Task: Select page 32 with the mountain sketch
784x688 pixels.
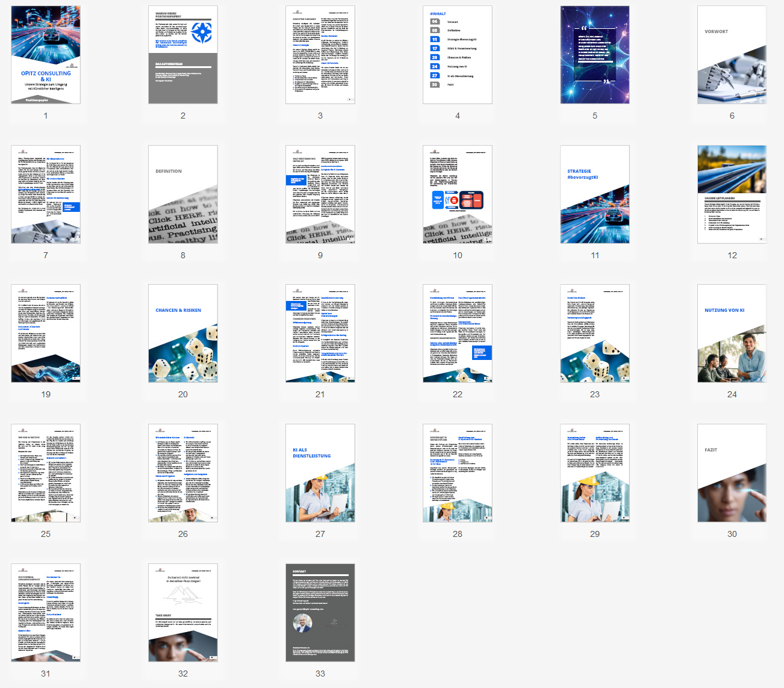Action: (x=183, y=613)
